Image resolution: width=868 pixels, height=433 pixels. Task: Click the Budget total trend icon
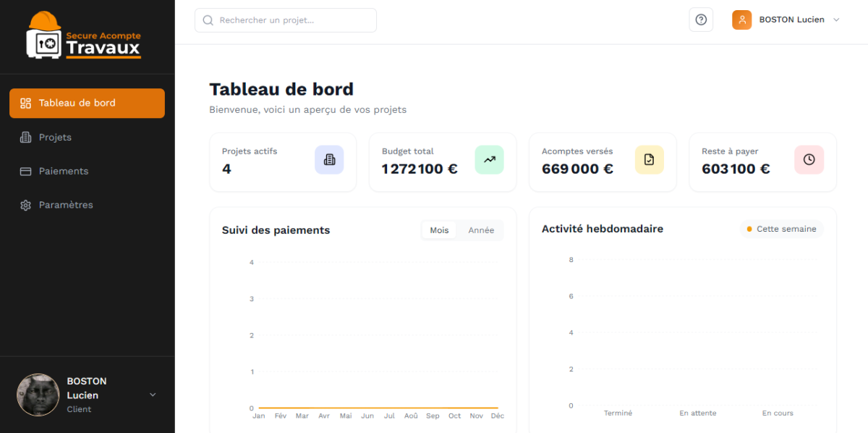point(489,159)
